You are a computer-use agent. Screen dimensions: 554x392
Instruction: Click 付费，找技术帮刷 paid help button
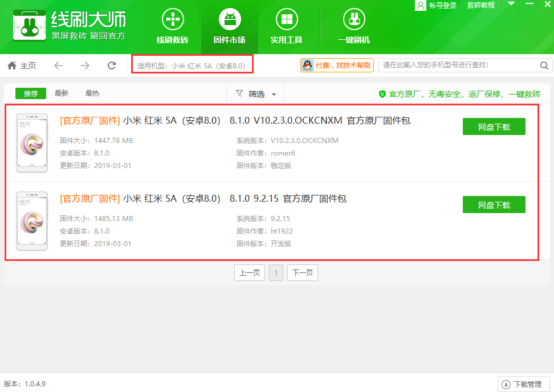pyautogui.click(x=337, y=66)
